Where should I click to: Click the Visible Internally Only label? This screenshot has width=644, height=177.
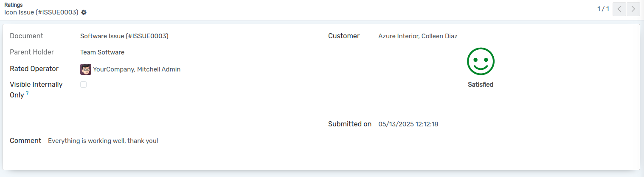pyautogui.click(x=36, y=90)
